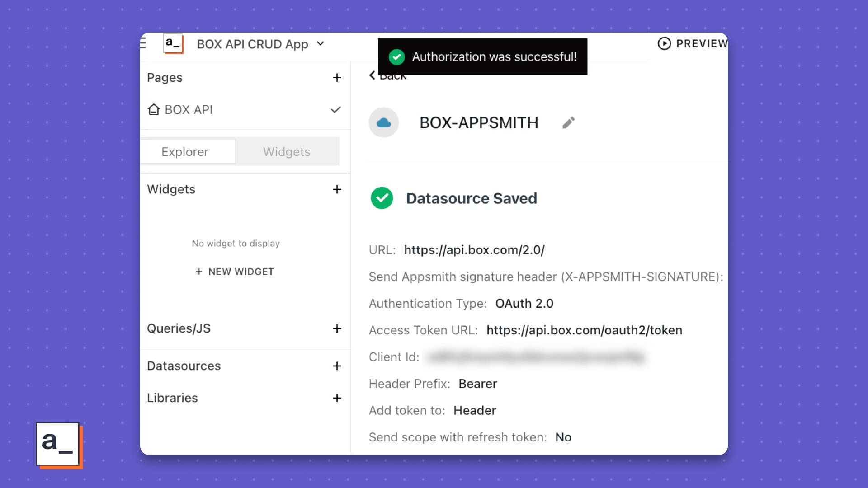Viewport: 868px width, 488px height.
Task: Click the Access Token URL value
Action: pos(584,330)
